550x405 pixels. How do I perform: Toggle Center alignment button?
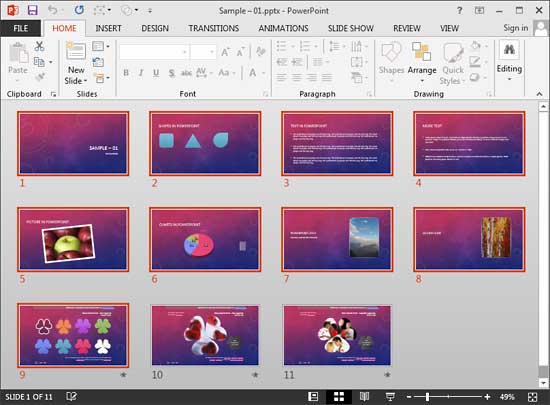point(297,77)
